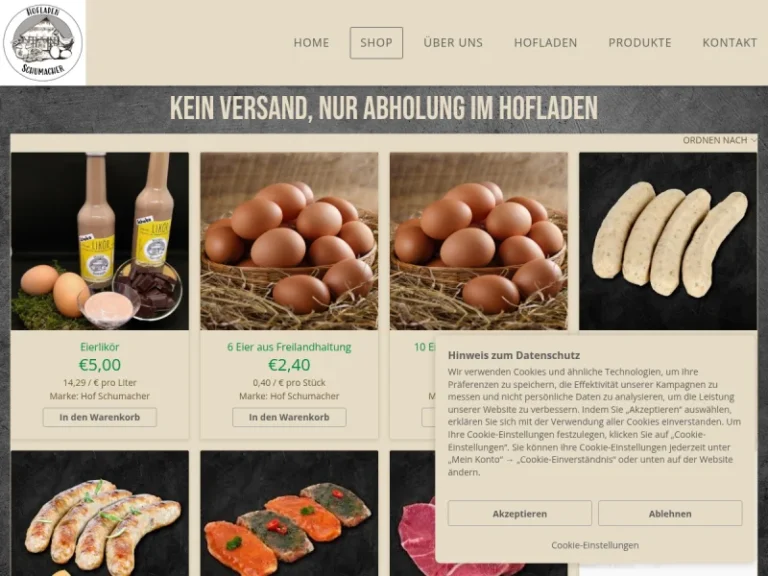Open the HOME menu item
Viewport: 768px width, 576px height.
[312, 43]
